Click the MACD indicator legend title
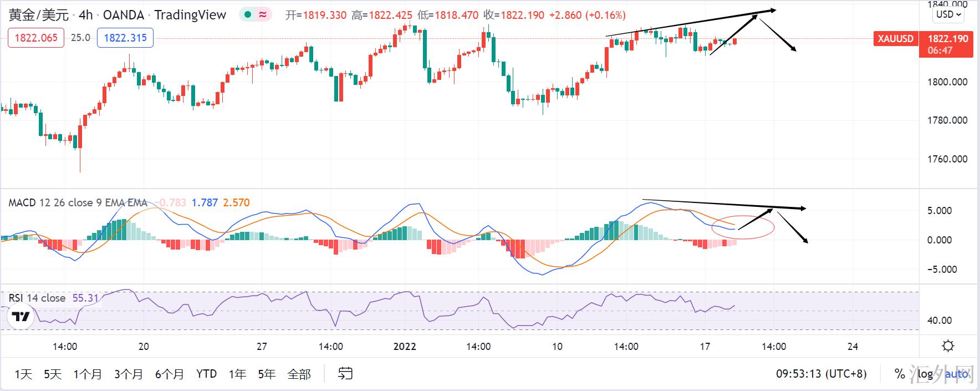This screenshot has height=391, width=980. 78,202
